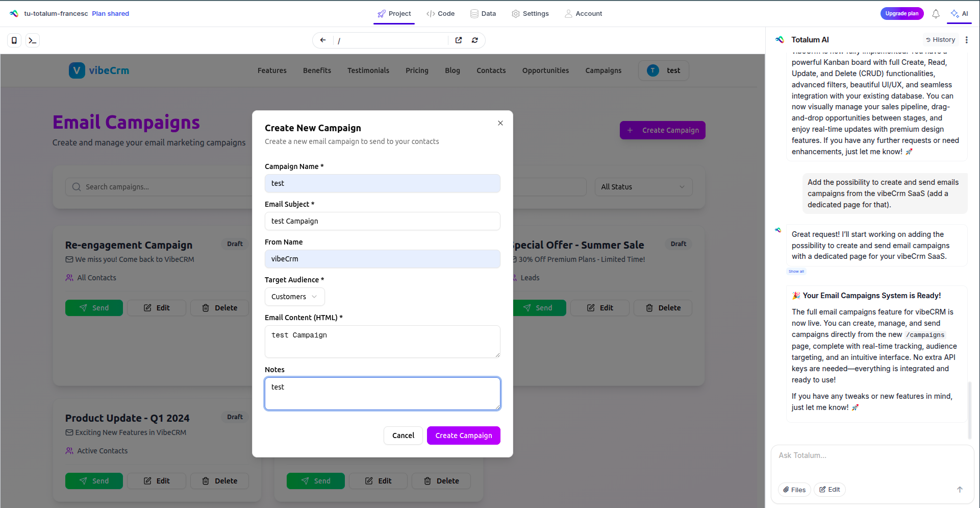Submit the Create Campaign form button

coord(463,436)
